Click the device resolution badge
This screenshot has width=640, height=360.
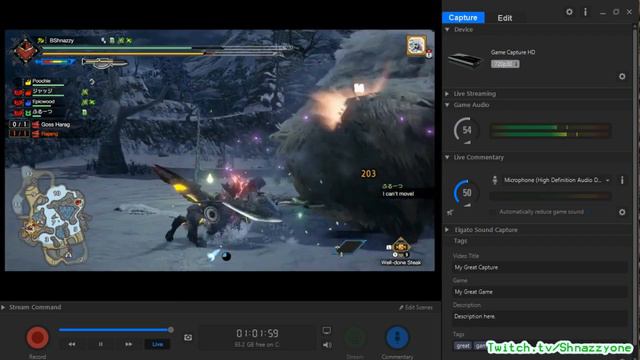505,64
